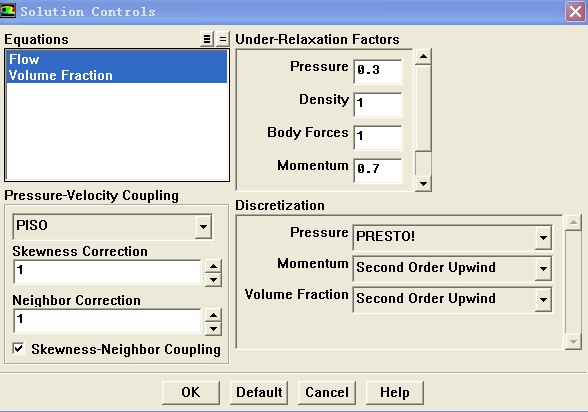Click the OK button
This screenshot has width=588, height=412.
point(191,393)
